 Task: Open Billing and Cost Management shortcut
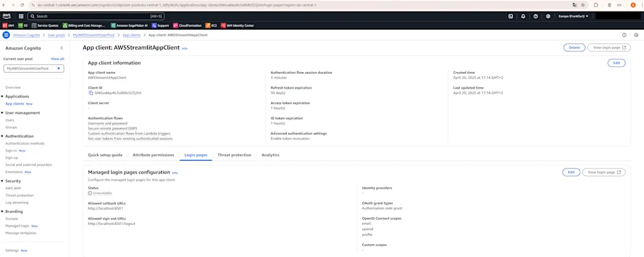tap(84, 26)
